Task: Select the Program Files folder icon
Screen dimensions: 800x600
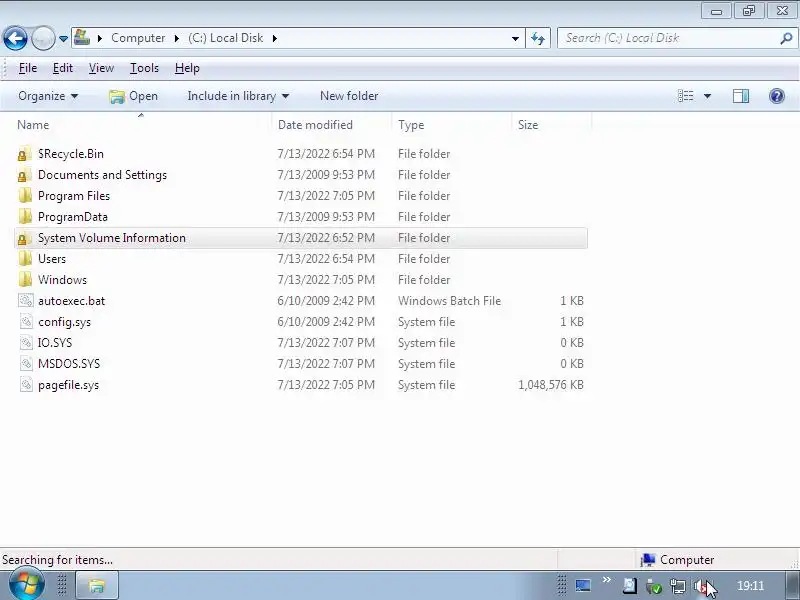Action: click(x=24, y=196)
